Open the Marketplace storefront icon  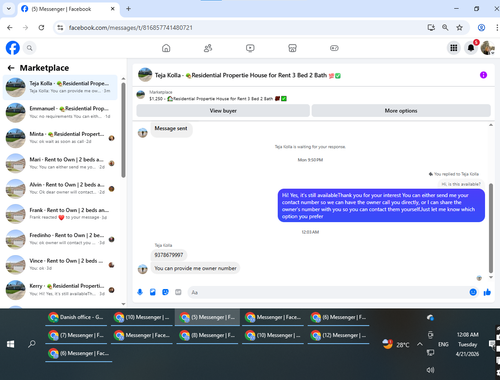pyautogui.click(x=292, y=48)
